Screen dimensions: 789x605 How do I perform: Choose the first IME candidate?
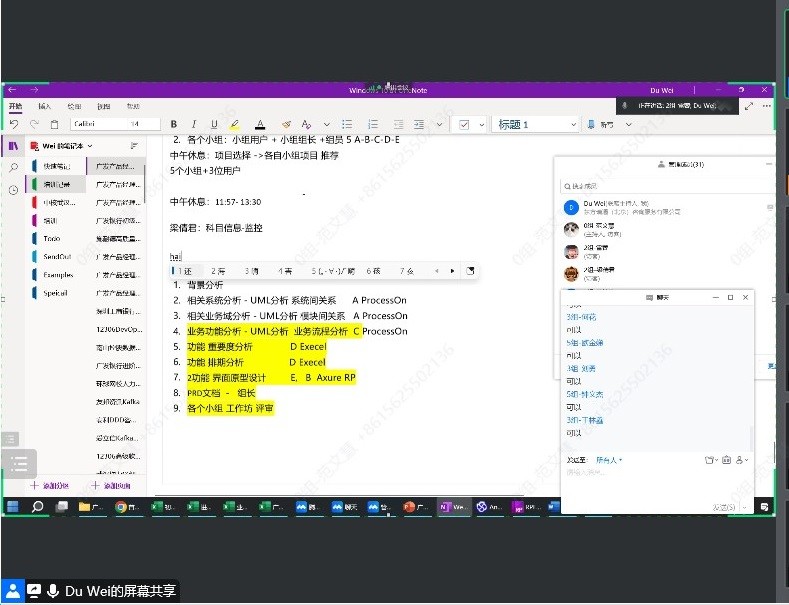pyautogui.click(x=185, y=271)
